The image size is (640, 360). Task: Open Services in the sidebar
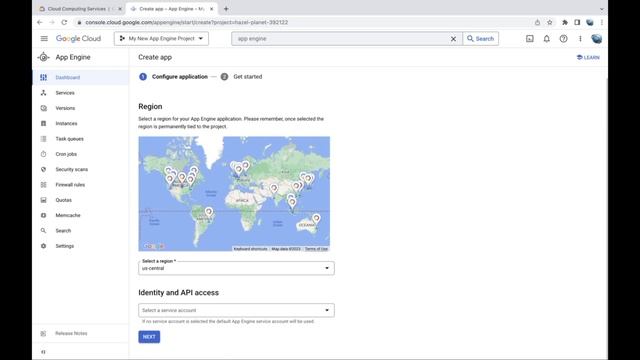point(80,93)
